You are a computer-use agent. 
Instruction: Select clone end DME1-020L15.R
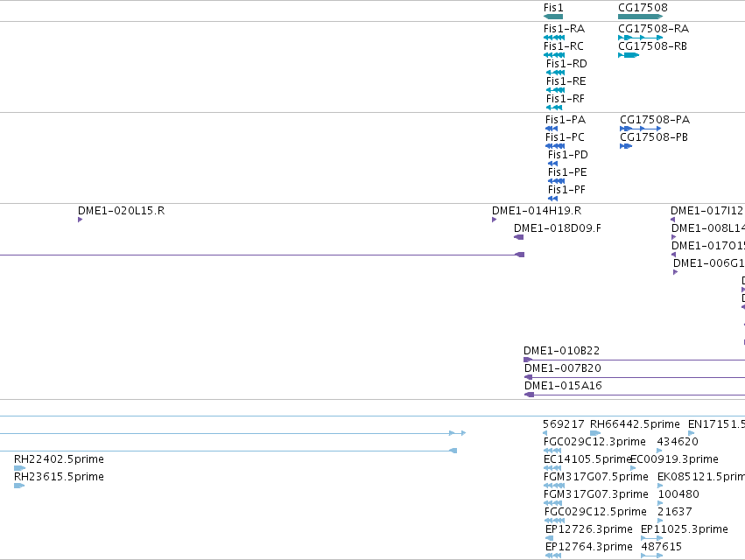coord(121,211)
